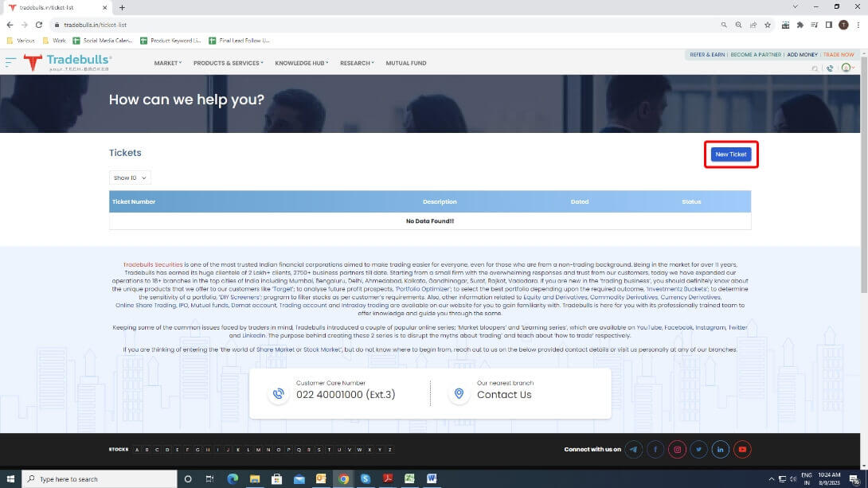
Task: Expand the user profile dropdown in header
Action: [847, 68]
